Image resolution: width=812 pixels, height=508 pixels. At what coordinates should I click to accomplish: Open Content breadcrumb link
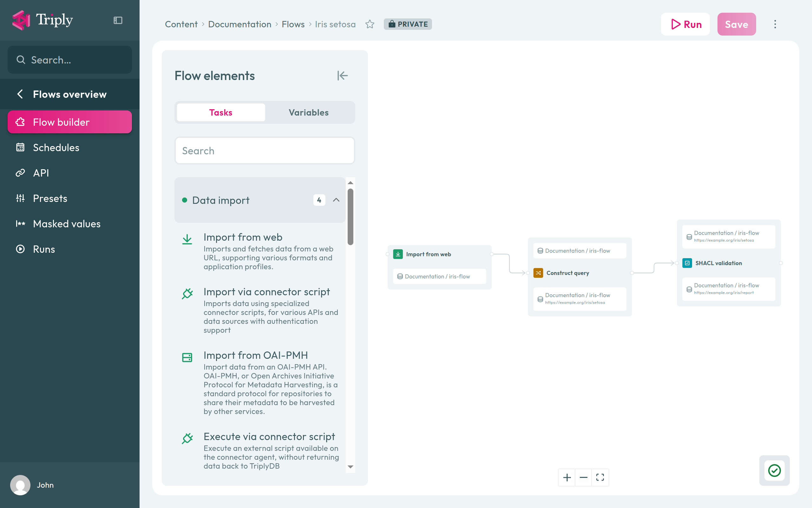point(181,24)
